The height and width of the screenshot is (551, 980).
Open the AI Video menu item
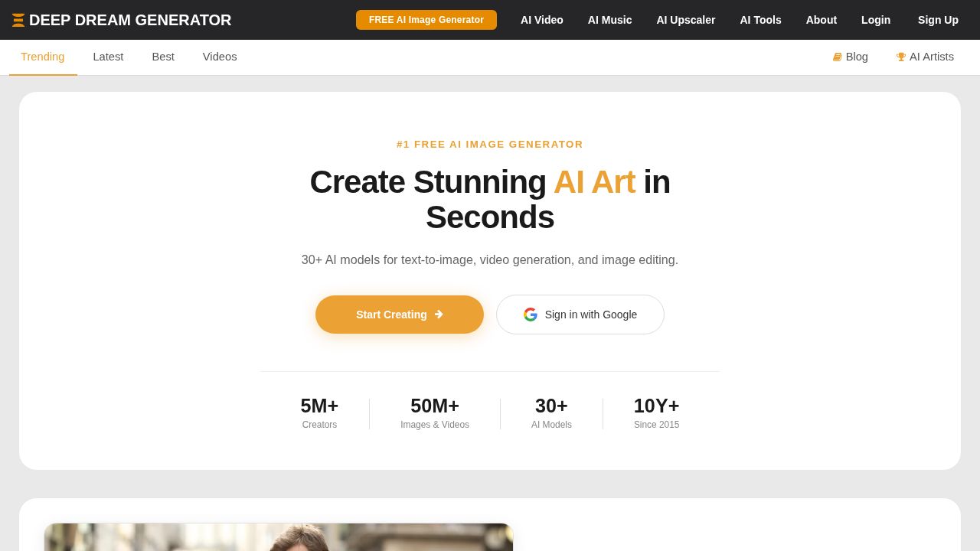(542, 20)
